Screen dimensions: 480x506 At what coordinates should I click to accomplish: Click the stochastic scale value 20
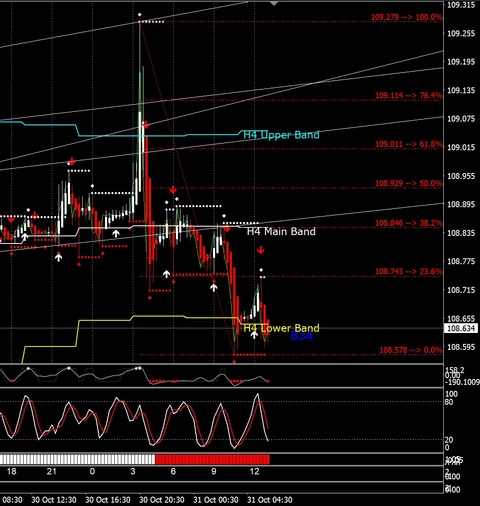(449, 440)
